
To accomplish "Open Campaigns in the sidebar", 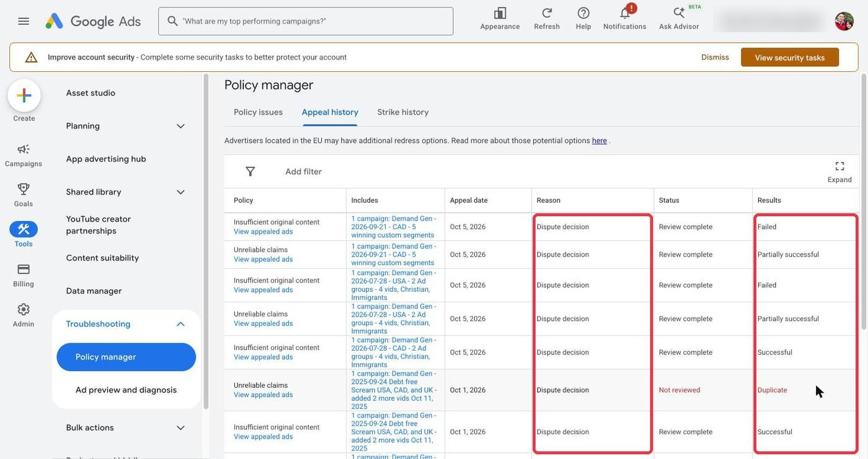I will 24,155.
